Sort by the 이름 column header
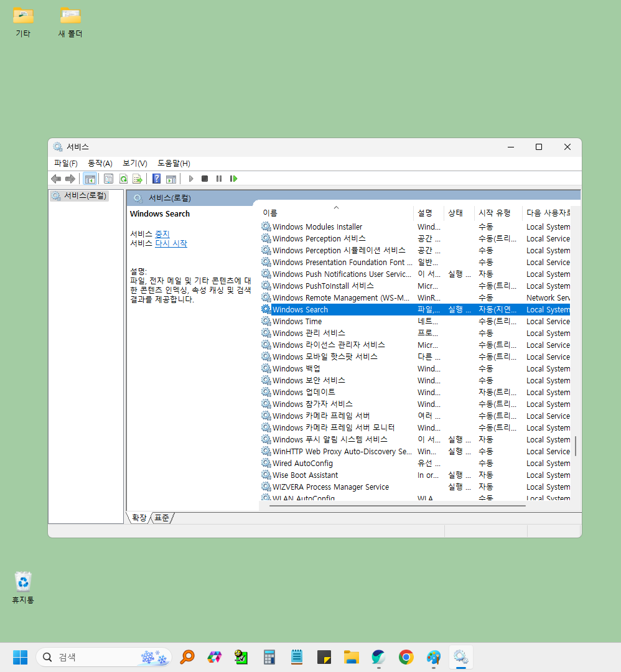Viewport: 621px width, 672px height. tap(337, 213)
